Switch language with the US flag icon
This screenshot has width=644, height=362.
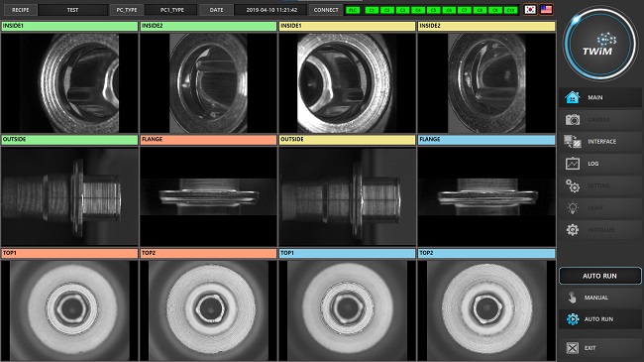546,10
